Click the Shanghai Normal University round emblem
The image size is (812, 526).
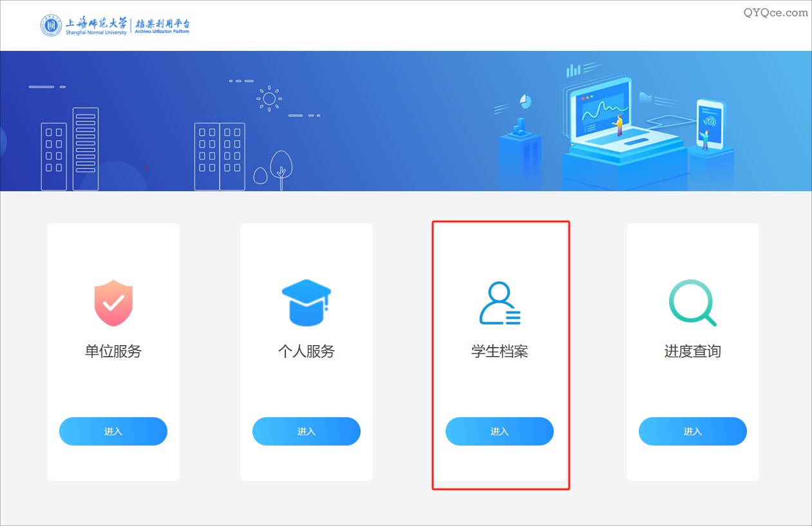pos(52,26)
